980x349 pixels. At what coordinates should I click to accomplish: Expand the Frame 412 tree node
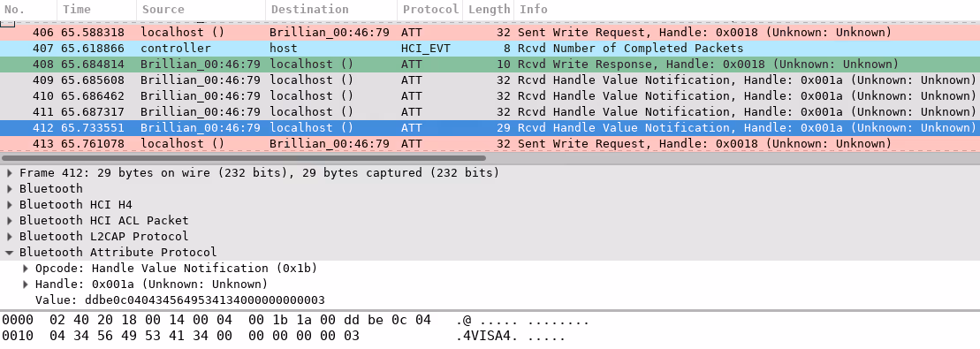click(x=10, y=172)
